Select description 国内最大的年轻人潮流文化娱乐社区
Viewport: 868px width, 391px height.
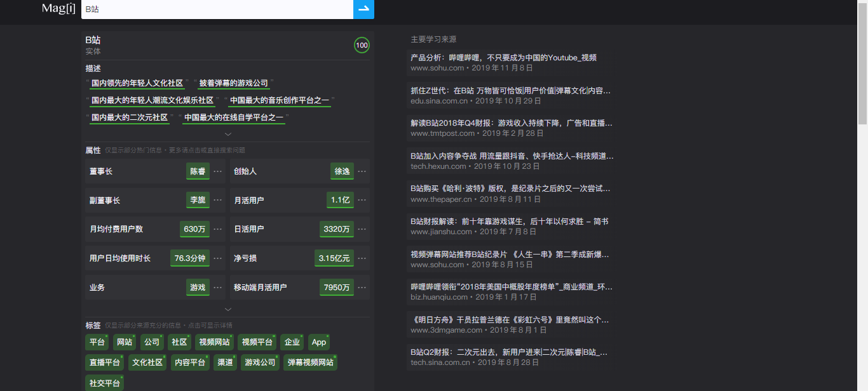point(153,100)
